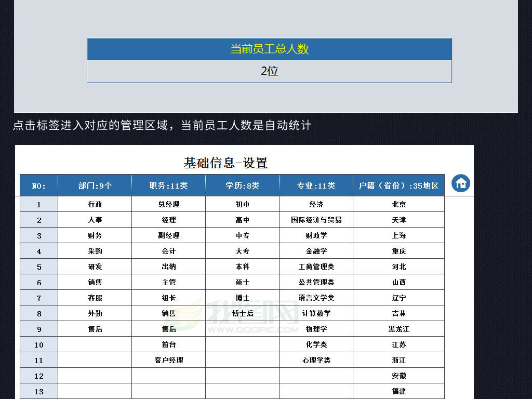
Task: Select the 财政学 major cell
Action: (316, 235)
